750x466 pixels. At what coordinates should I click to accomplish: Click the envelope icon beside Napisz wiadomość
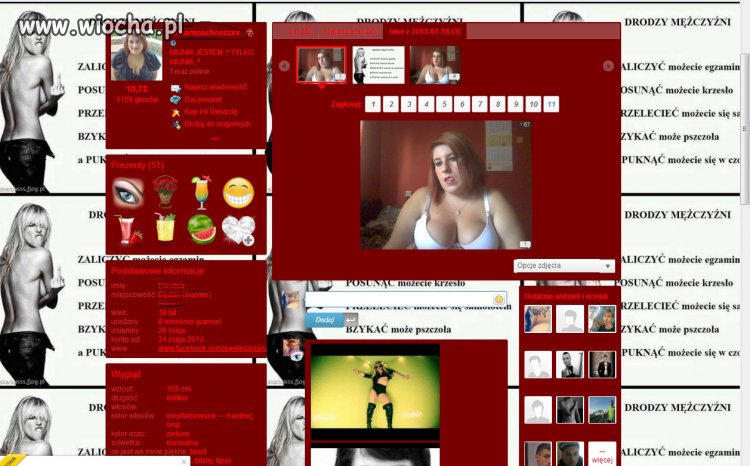click(176, 88)
